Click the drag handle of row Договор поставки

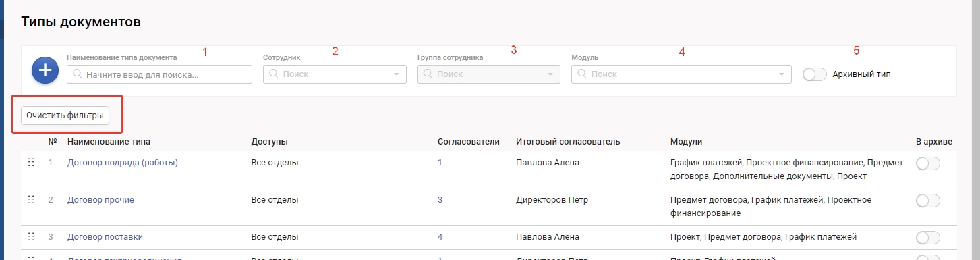(x=30, y=236)
